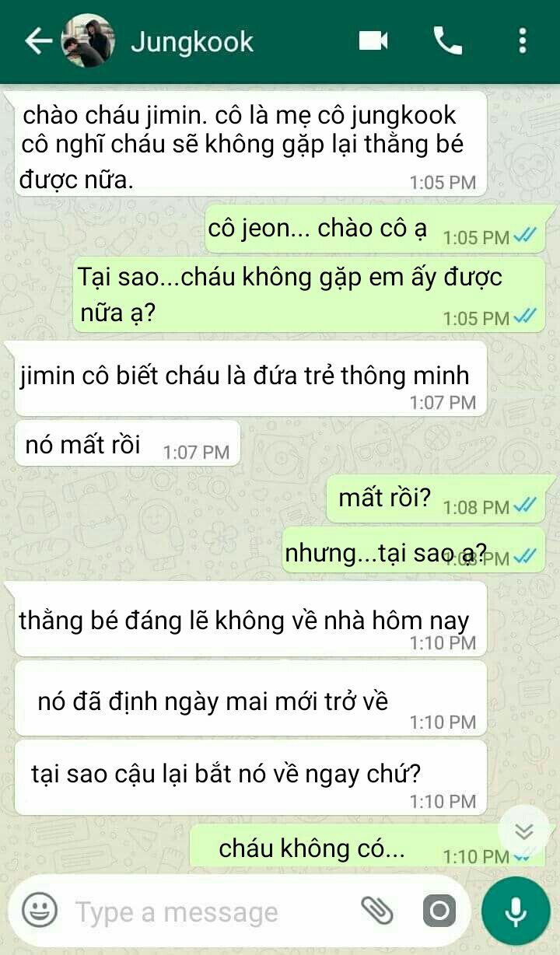Start a video call with Jungkook
This screenshot has width=560, height=955.
tap(373, 40)
